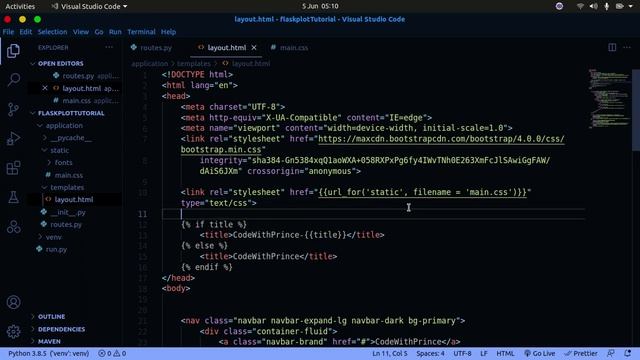Image resolution: width=640 pixels, height=360 pixels.
Task: Open the Explorer view in activity bar
Action: click(13, 51)
